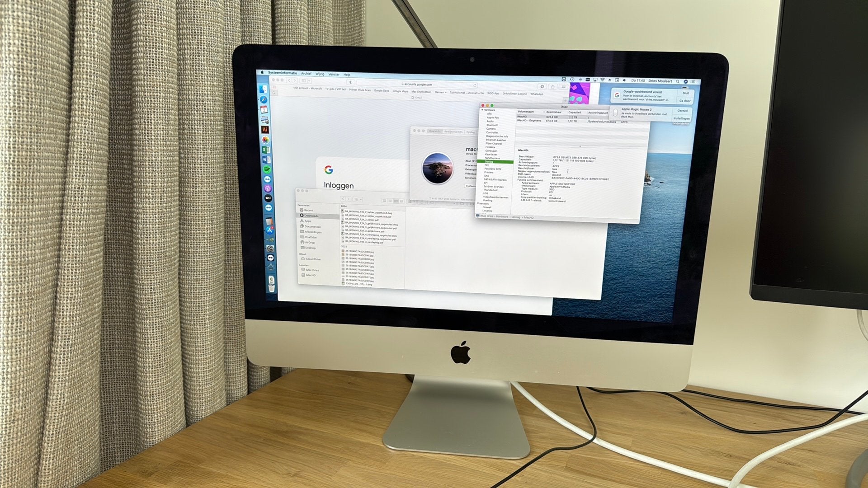
Task: Open the WhatsApp bookmark in Safari
Action: tap(537, 94)
